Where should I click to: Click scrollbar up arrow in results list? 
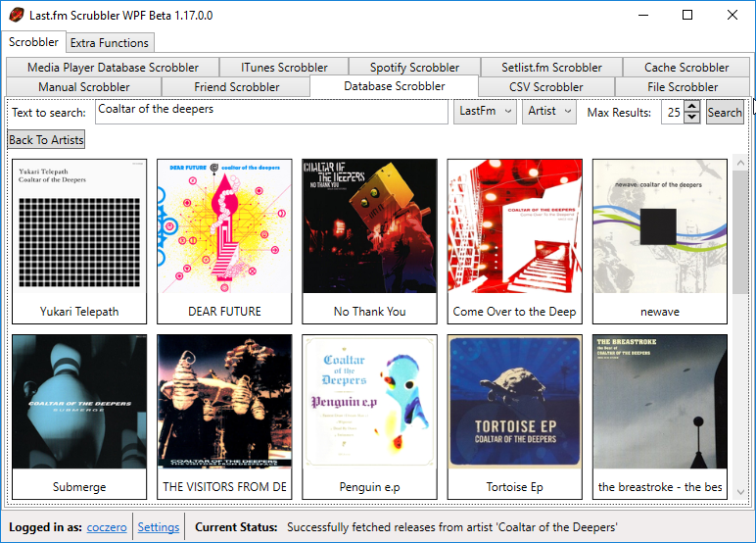tap(740, 163)
